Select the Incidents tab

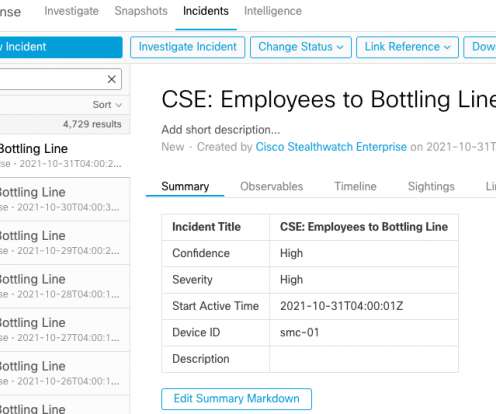[206, 11]
